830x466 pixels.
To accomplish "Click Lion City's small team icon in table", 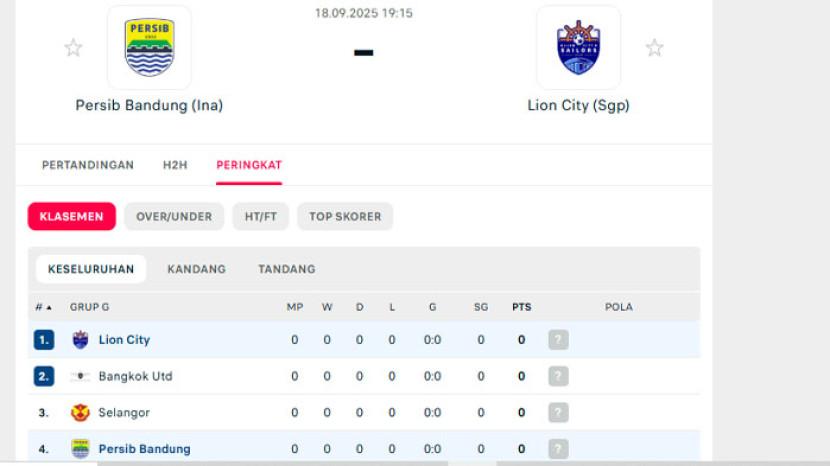I will pos(80,340).
